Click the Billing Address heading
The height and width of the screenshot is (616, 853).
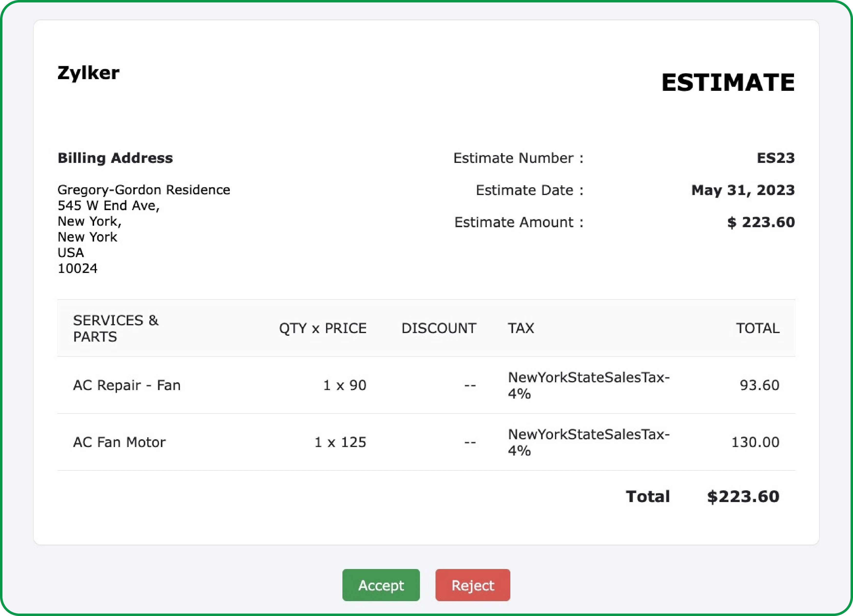115,158
